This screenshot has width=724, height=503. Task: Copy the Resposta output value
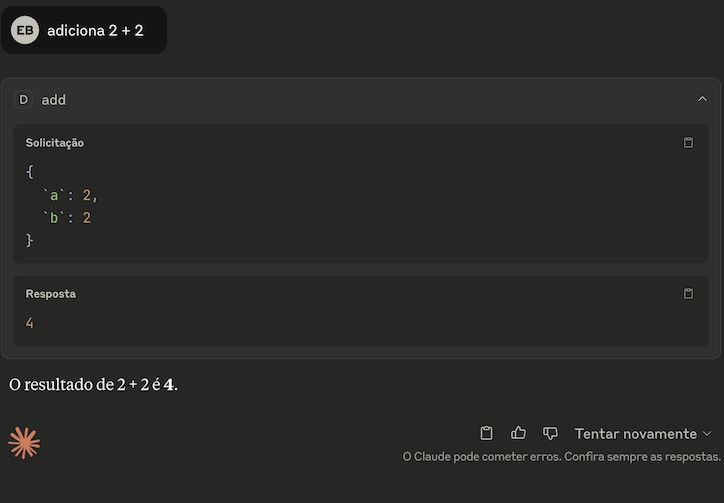pos(688,294)
